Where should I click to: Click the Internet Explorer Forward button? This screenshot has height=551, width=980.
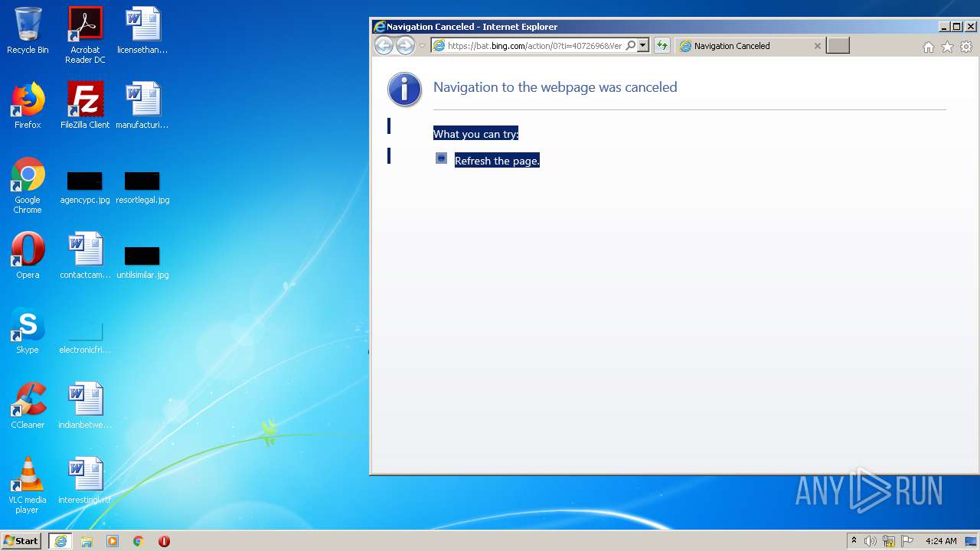click(405, 46)
